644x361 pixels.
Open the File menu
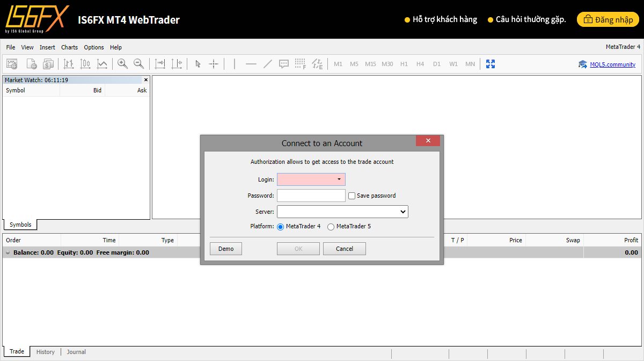(x=11, y=47)
